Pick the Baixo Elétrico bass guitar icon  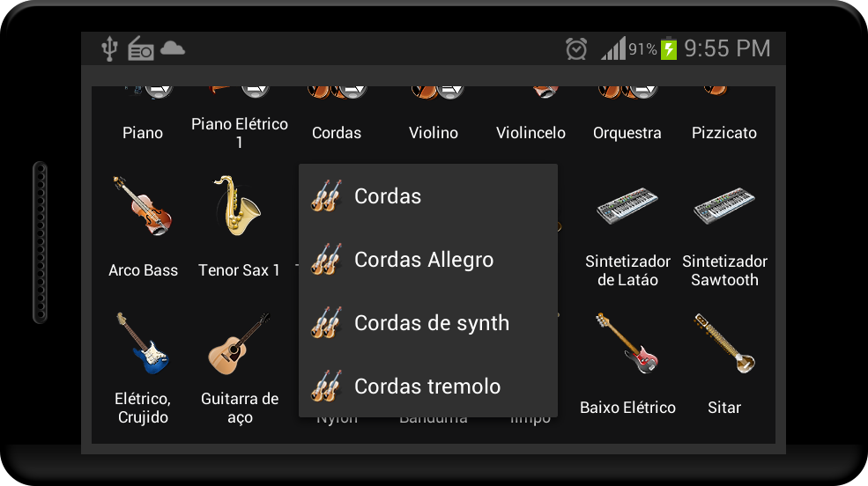click(627, 342)
